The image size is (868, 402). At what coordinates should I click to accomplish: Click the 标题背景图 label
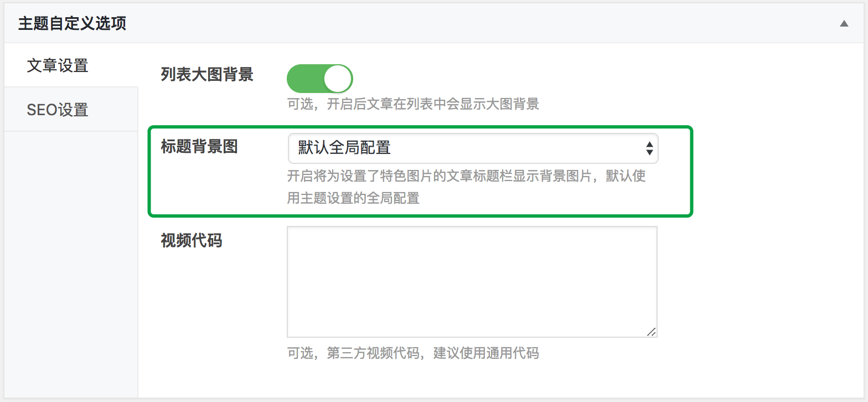tap(199, 146)
